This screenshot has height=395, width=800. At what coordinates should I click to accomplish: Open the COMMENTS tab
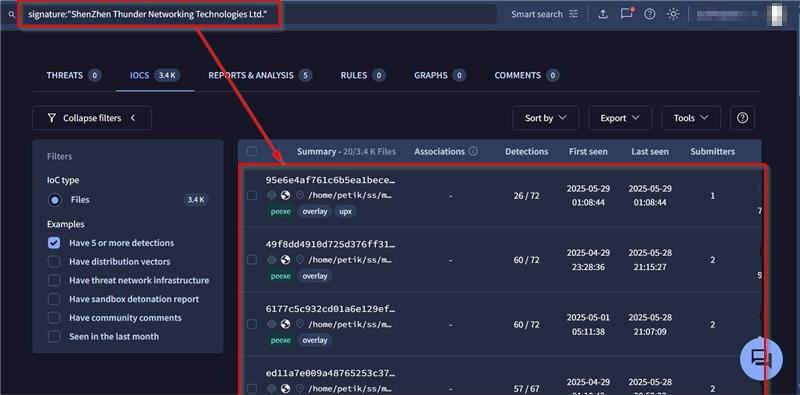coord(527,76)
